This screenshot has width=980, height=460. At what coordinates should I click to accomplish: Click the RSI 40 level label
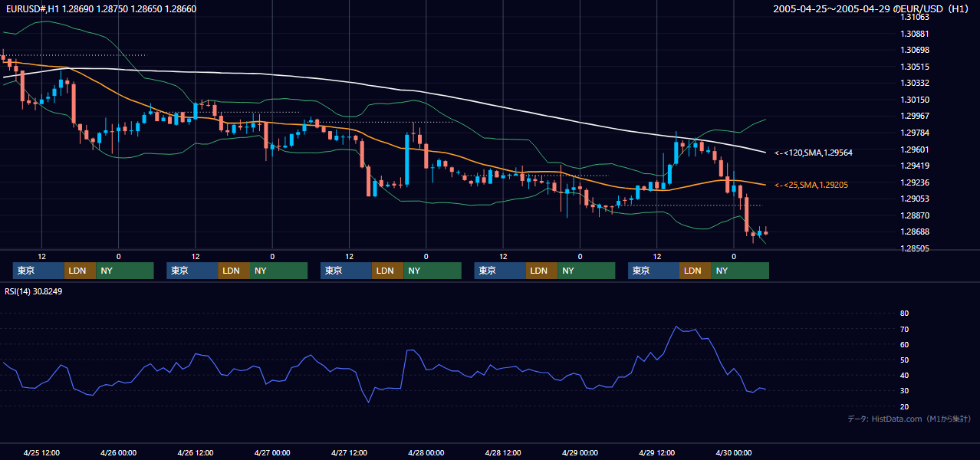tap(904, 375)
